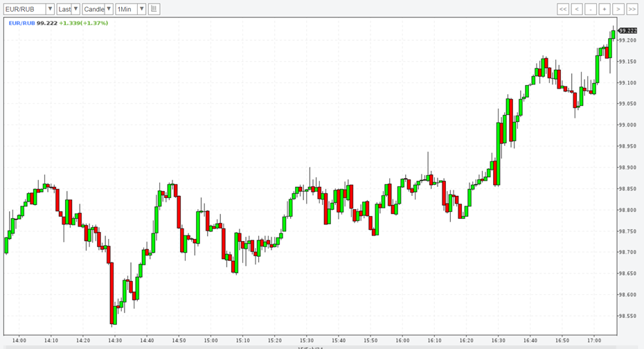This screenshot has height=349, width=644.
Task: Zoom in chart with plus button
Action: pyautogui.click(x=605, y=9)
